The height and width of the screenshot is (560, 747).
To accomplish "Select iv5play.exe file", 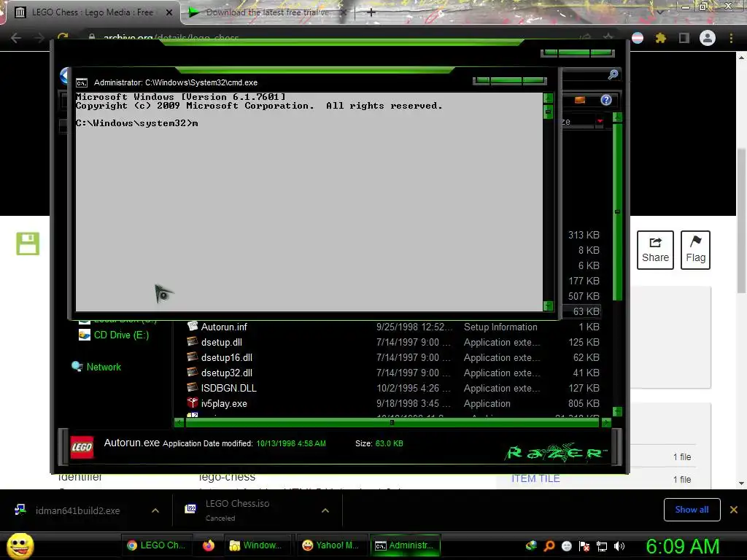I will 224,404.
